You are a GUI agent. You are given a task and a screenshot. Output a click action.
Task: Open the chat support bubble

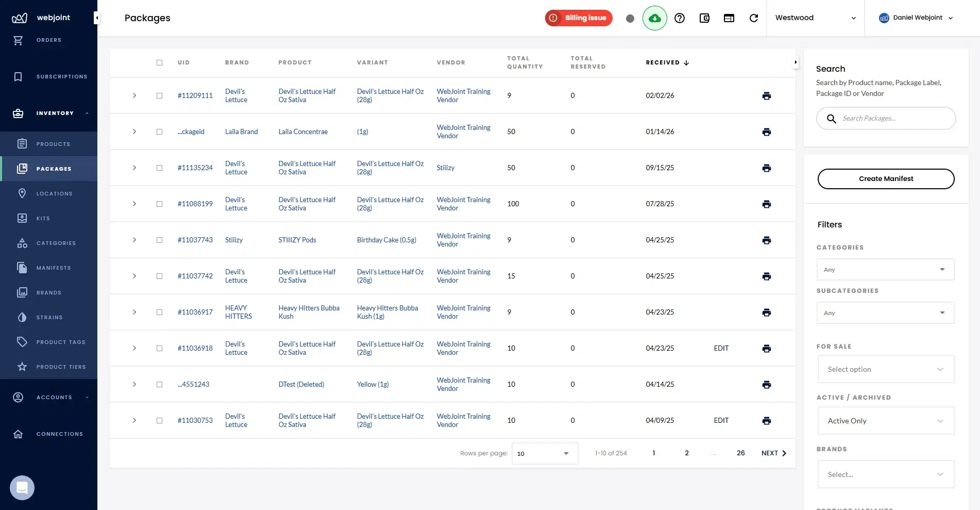[22, 487]
